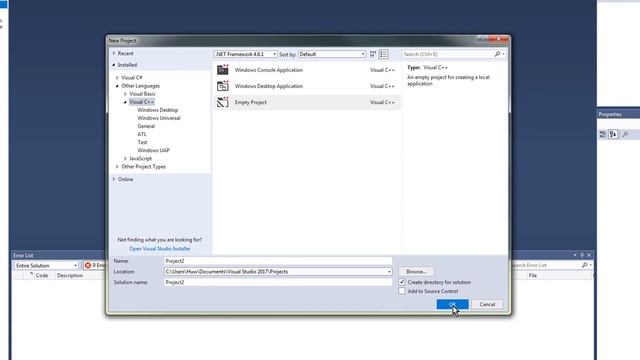Click the Code column header in Error List
This screenshot has height=360, width=640.
(42, 276)
